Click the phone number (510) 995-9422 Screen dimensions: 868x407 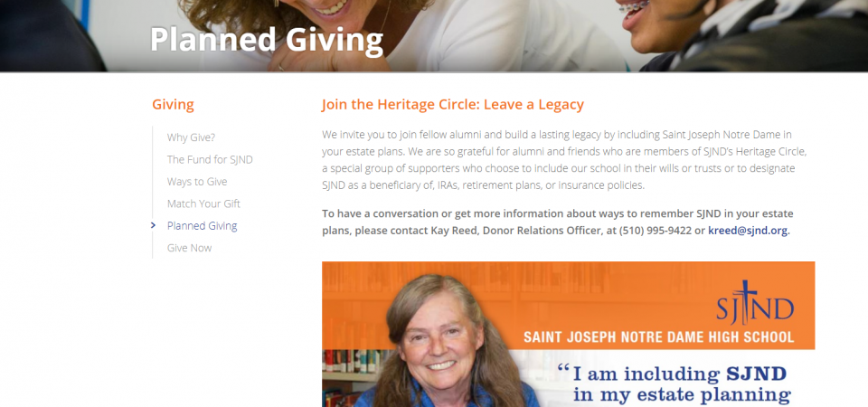pyautogui.click(x=656, y=231)
